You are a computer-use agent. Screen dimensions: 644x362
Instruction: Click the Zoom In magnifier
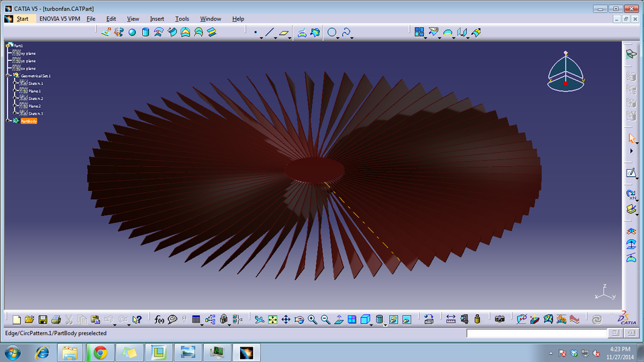[x=312, y=319]
